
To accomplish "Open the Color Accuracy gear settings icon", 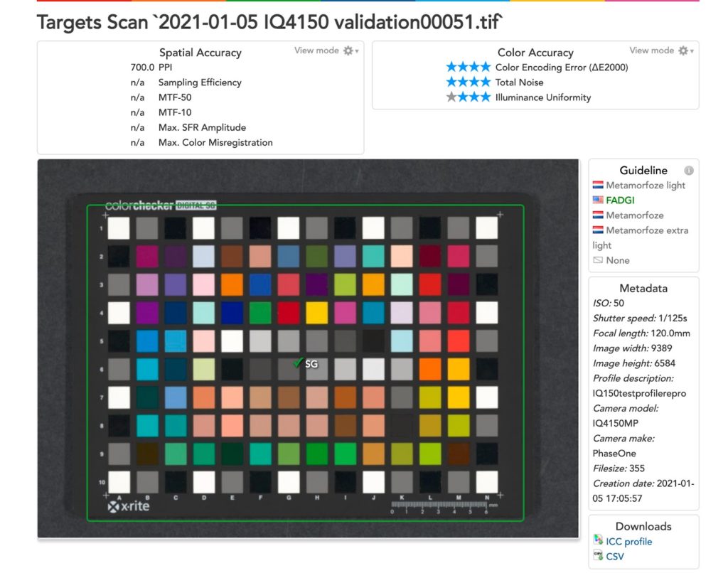I will (x=683, y=50).
